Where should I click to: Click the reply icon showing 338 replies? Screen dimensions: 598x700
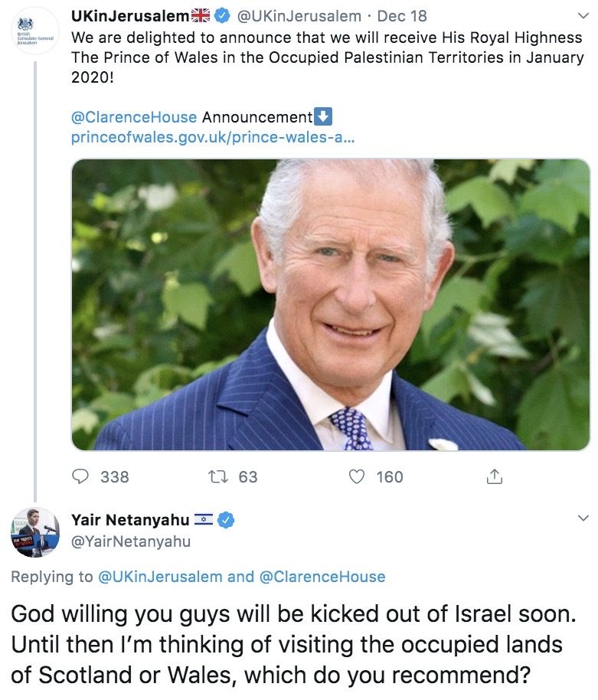(81, 476)
